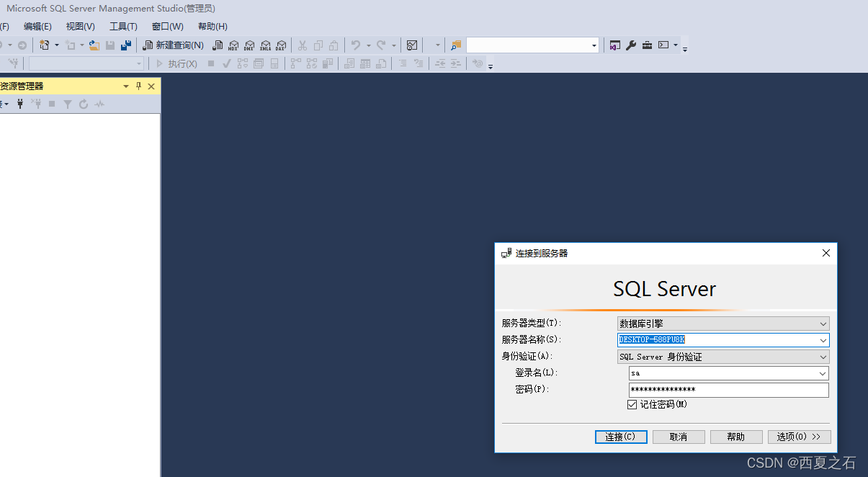The height and width of the screenshot is (477, 868).
Task: Expand the 身份验证 dropdown
Action: pos(823,357)
